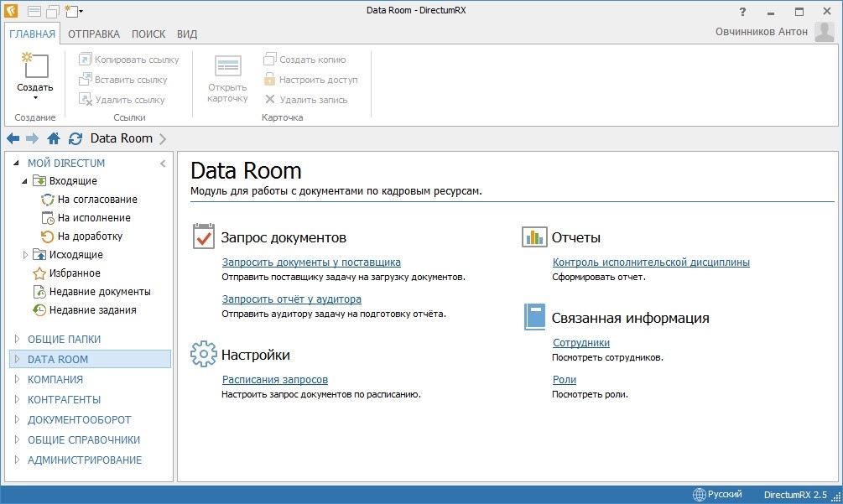The image size is (843, 504).
Task: Expand the ОБЩИЕ ПАПКИ section
Action: pos(18,339)
